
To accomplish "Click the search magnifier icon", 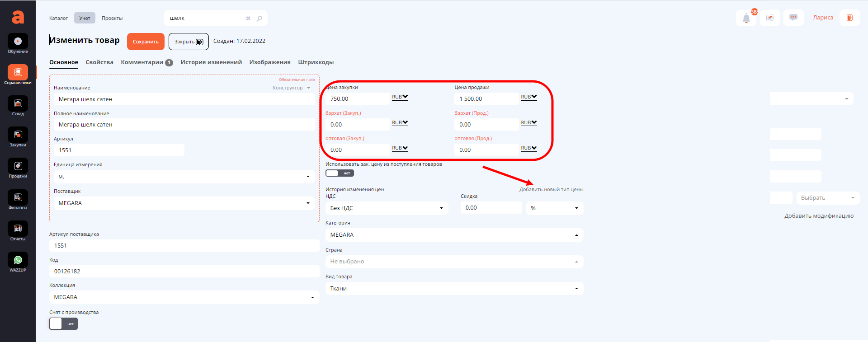I will (259, 19).
